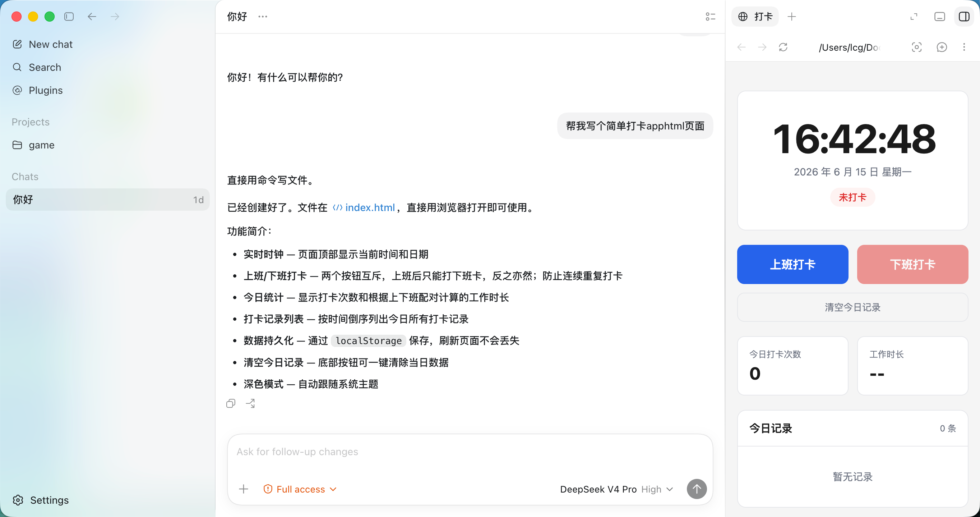Click the 今日打卡次数 stat card
Screen dimensions: 980x517
pos(792,366)
